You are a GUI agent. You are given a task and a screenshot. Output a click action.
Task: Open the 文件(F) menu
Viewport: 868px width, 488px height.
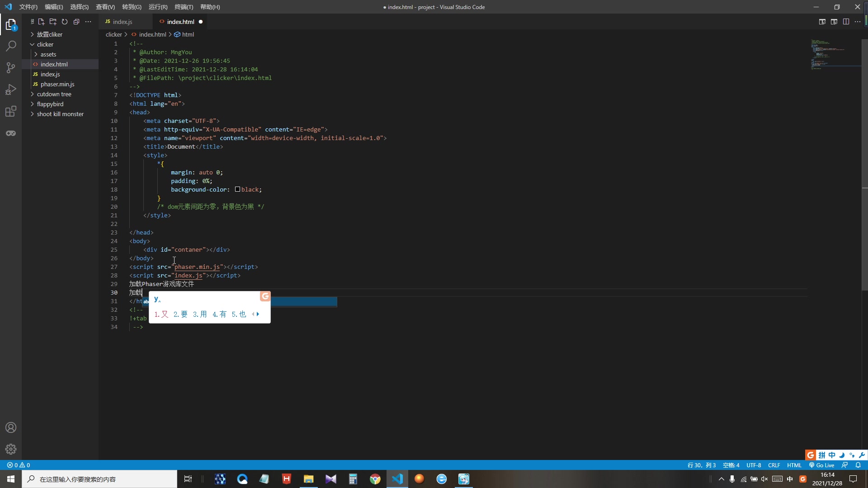coord(28,7)
